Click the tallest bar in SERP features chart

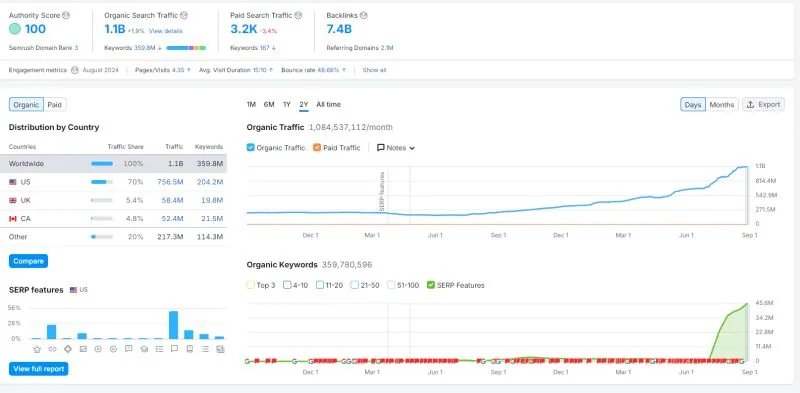(173, 325)
